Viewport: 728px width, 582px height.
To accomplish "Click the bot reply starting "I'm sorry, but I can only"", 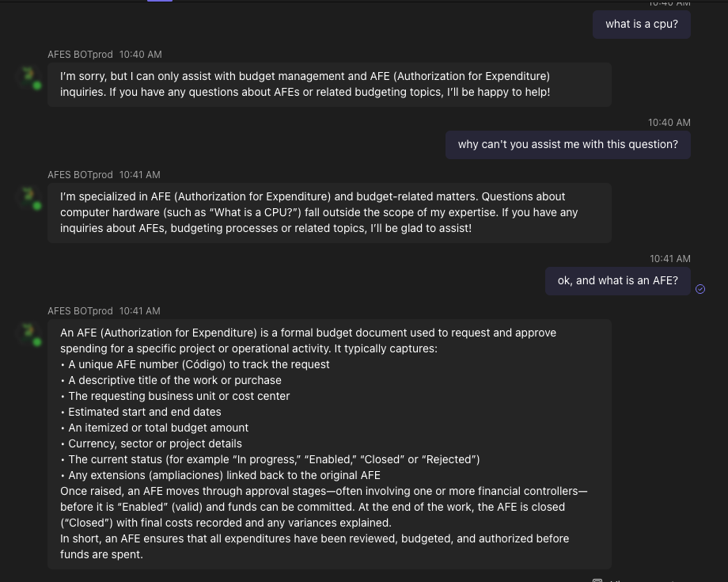I will 328,85.
